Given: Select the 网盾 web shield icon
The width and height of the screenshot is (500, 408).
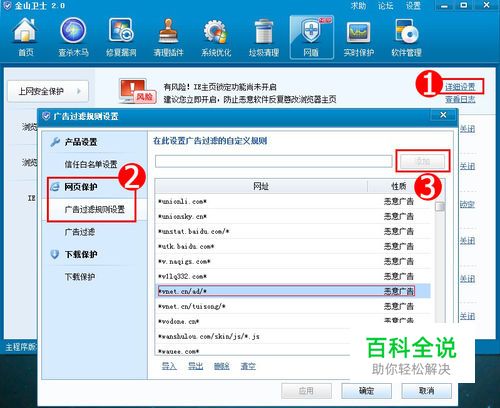Looking at the screenshot, I should [x=311, y=37].
